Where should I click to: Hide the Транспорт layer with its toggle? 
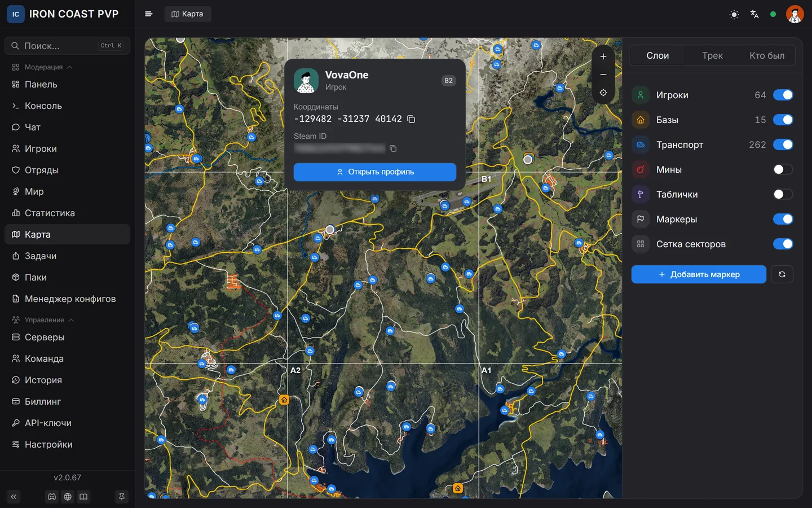[x=783, y=144]
